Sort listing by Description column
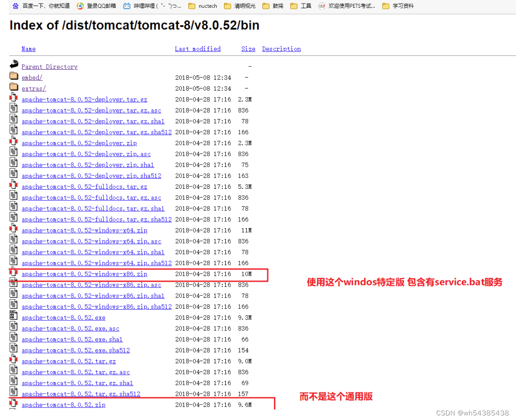This screenshot has height=420, width=516. [x=281, y=49]
